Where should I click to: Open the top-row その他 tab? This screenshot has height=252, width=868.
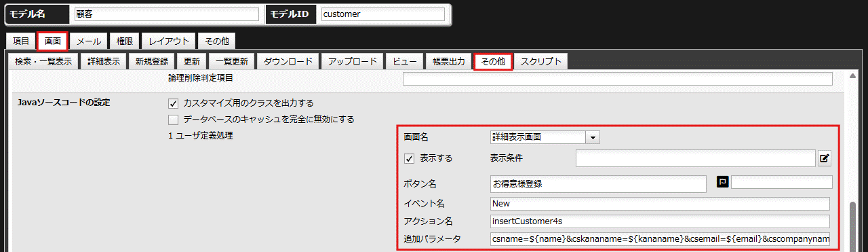tap(217, 41)
